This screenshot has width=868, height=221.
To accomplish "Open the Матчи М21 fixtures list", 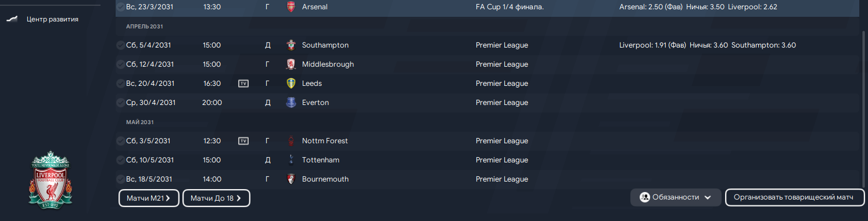I will [x=149, y=198].
